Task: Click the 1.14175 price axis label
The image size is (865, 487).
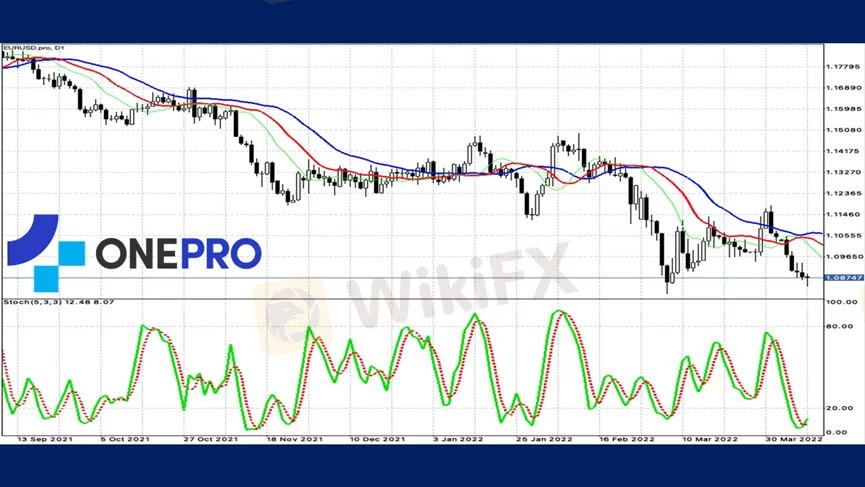Action: click(843, 151)
